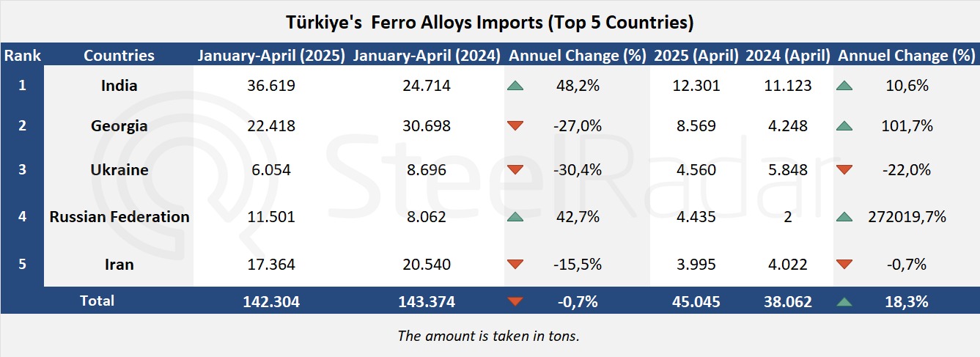Click the footnote about amount in tons

490,336
